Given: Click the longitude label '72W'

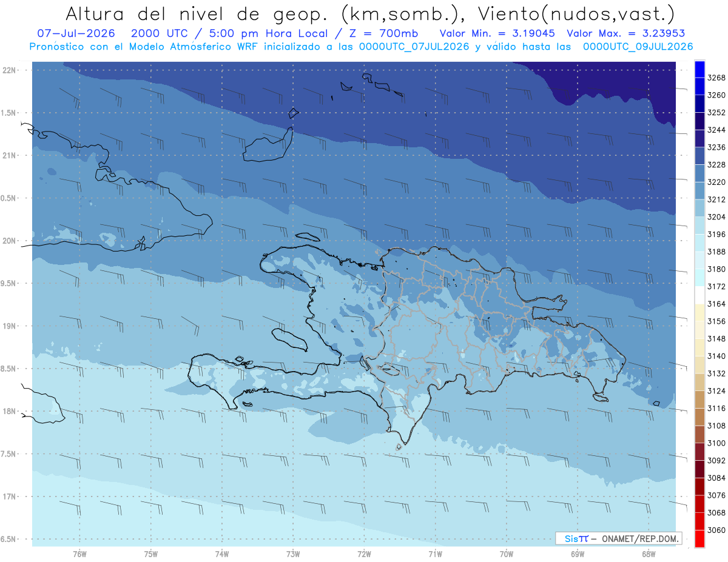Looking at the screenshot, I should point(365,554).
